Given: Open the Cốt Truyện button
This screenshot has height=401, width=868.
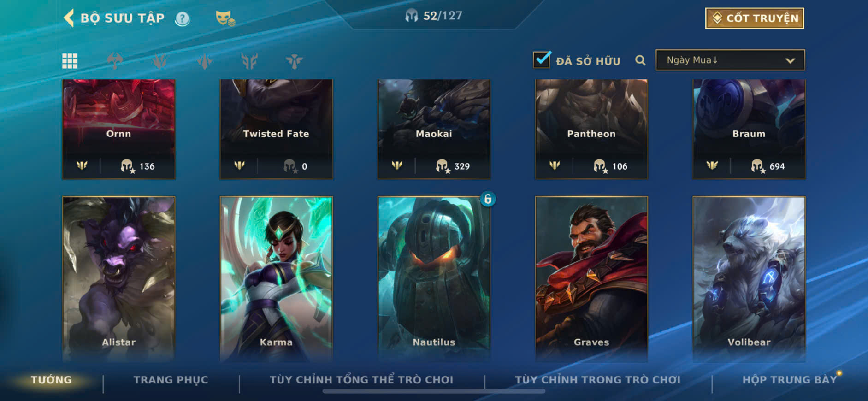Looking at the screenshot, I should pyautogui.click(x=755, y=18).
